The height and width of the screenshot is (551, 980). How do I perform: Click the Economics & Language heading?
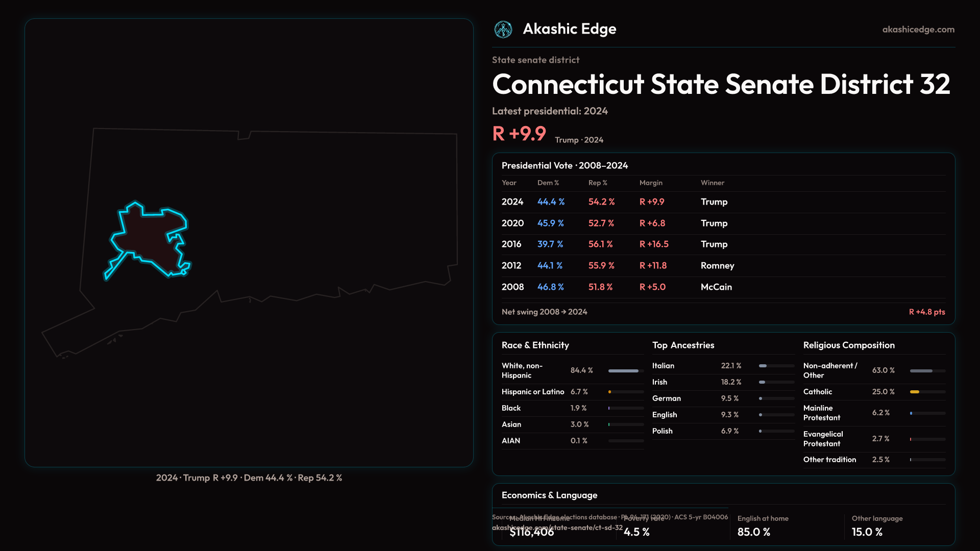[x=549, y=495]
